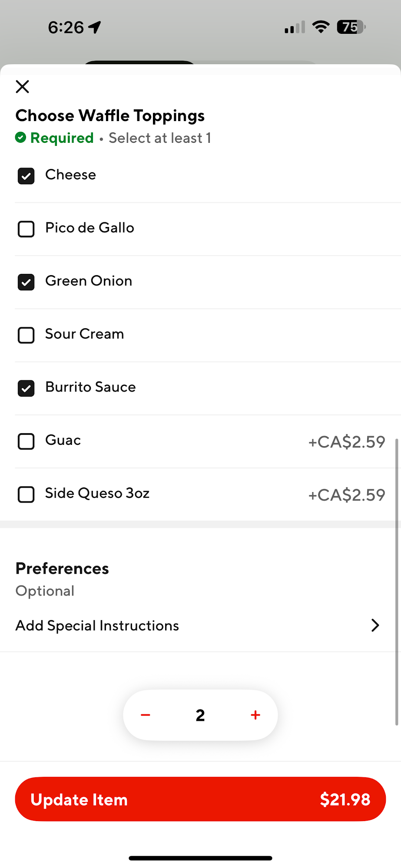Tap the battery indicator icon
Image resolution: width=401 pixels, height=868 pixels.
[x=351, y=27]
